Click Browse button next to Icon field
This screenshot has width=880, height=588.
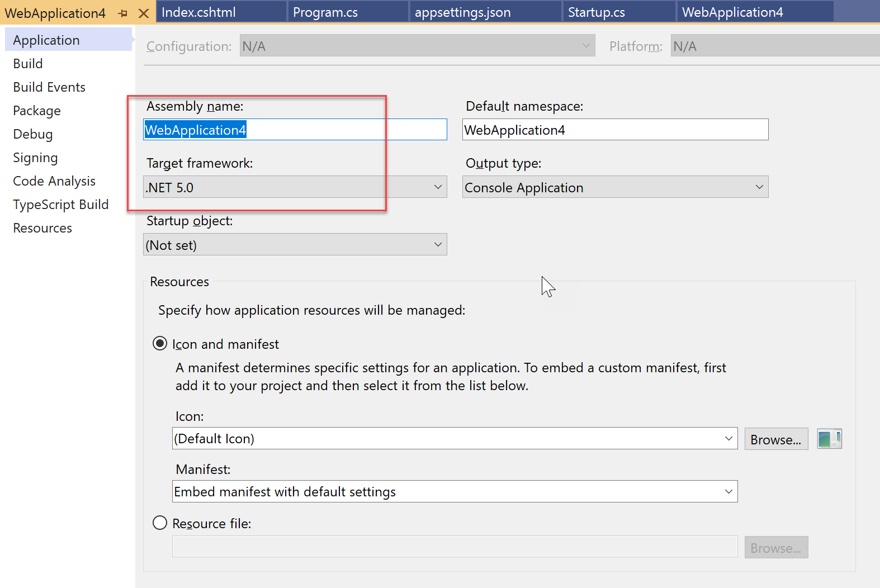tap(775, 440)
